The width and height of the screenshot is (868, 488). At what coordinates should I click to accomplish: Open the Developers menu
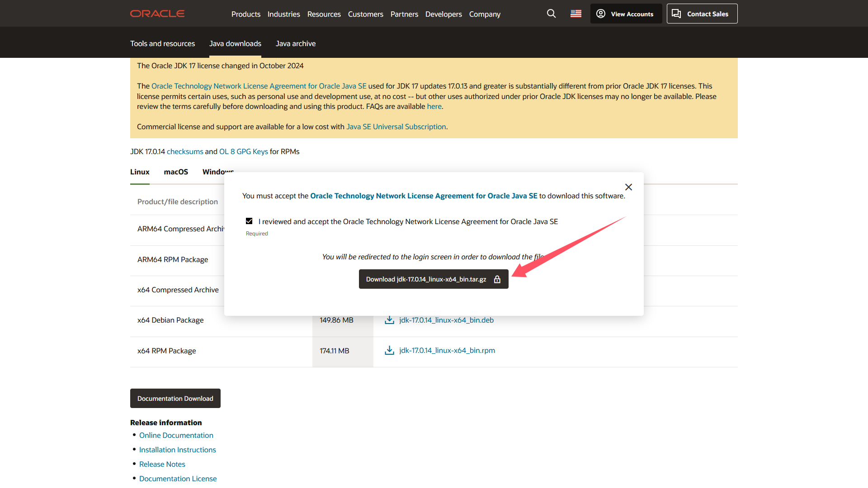pos(443,14)
